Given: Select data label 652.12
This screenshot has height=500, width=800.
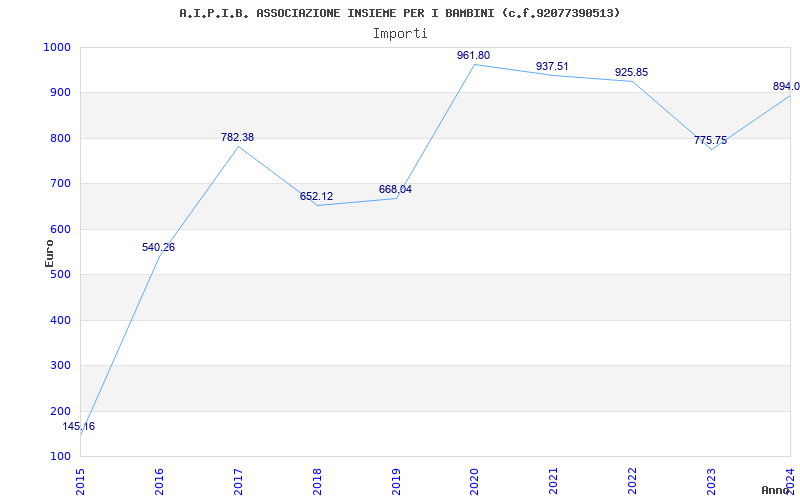Looking at the screenshot, I should click(316, 196).
